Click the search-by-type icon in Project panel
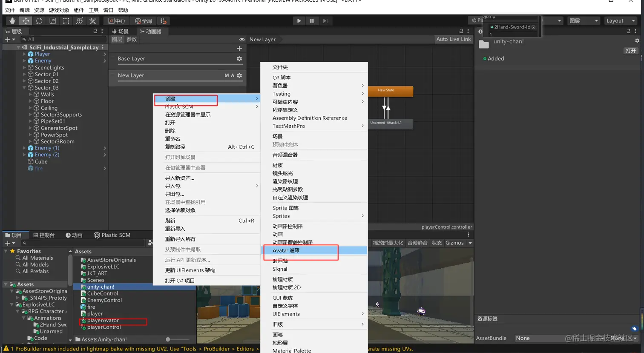The image size is (644, 353). click(x=150, y=243)
